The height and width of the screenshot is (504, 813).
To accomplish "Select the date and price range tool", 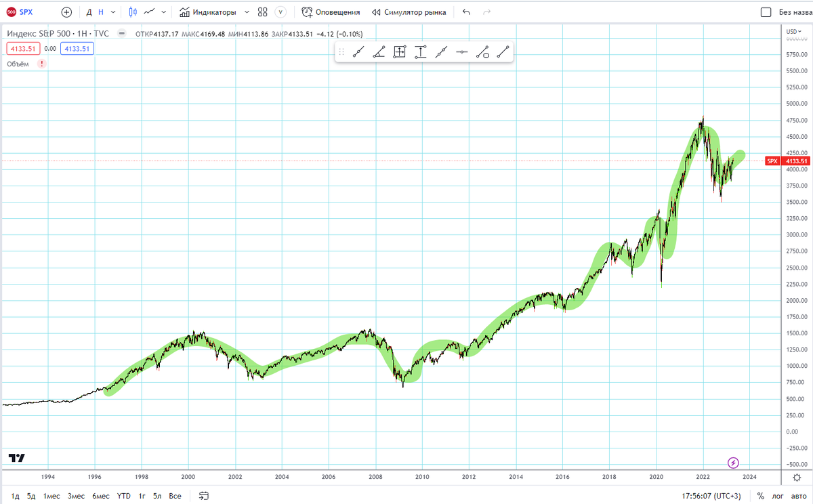I will (400, 51).
